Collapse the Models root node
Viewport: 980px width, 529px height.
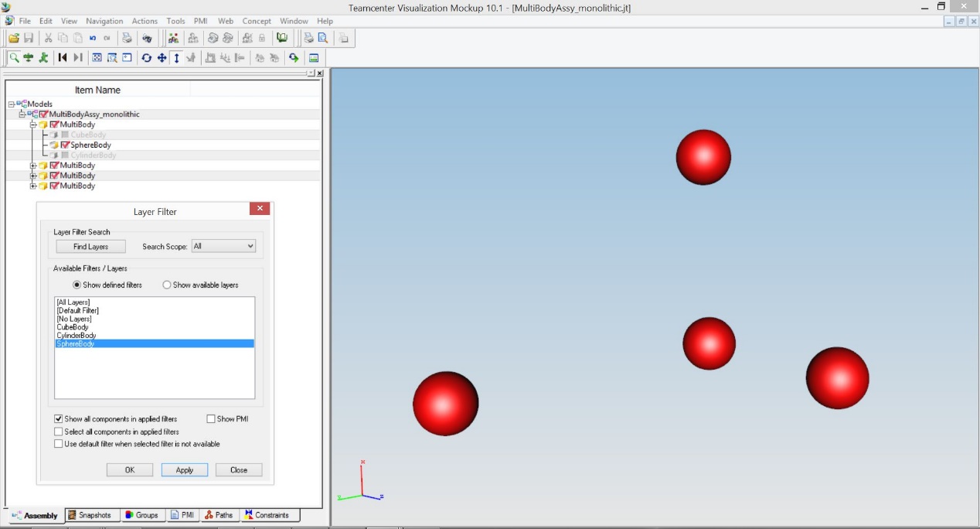click(12, 104)
